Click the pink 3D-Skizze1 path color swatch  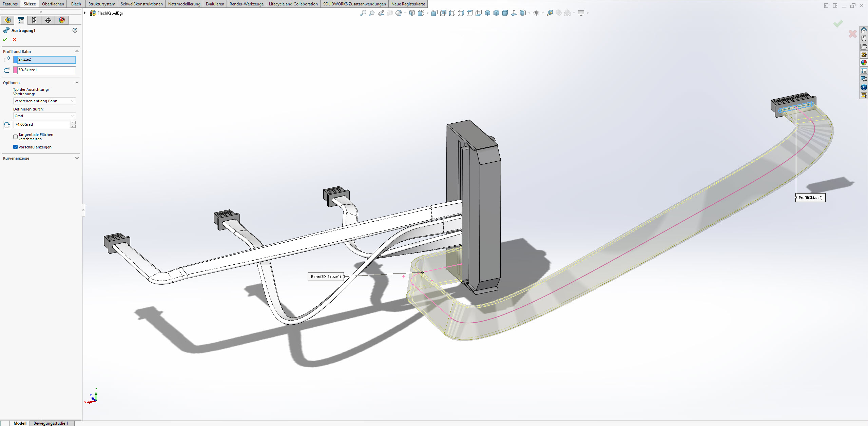point(15,70)
